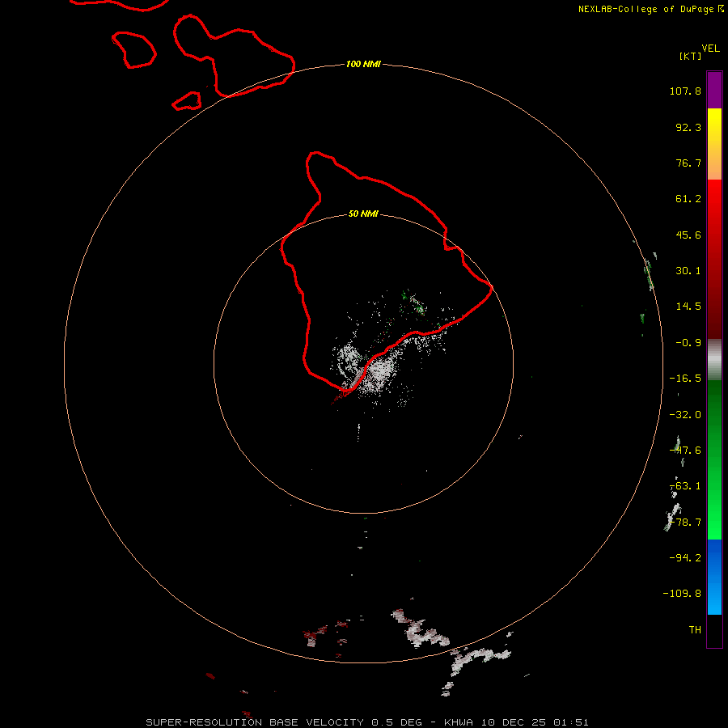The image size is (728, 728).
Task: Click the purple segment of velocity color bar
Action: (714, 91)
